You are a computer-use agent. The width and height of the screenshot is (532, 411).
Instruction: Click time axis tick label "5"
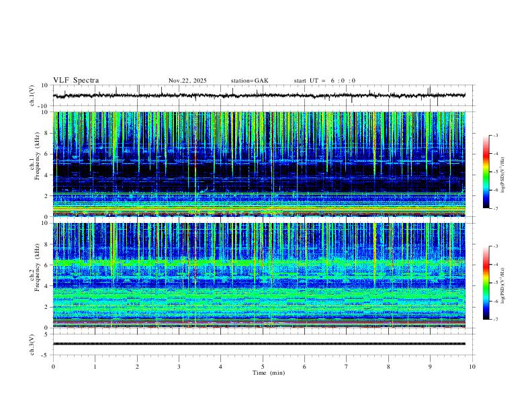tap(263, 367)
